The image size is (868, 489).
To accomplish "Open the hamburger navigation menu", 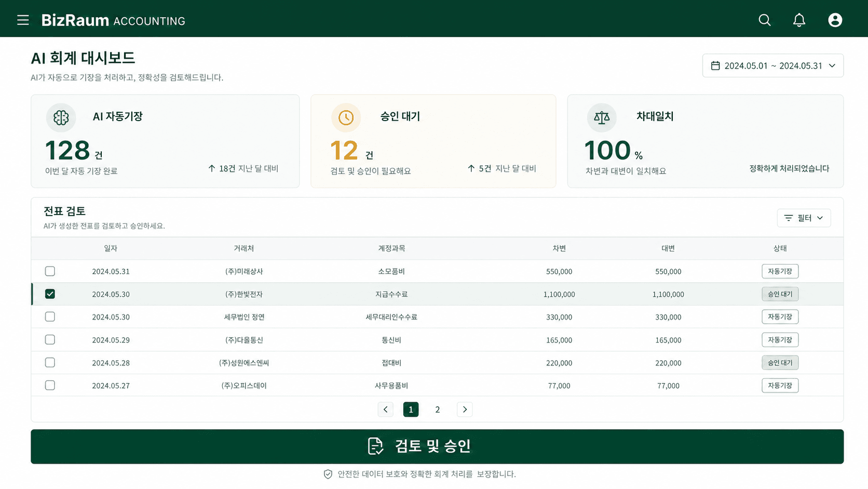I will point(23,20).
